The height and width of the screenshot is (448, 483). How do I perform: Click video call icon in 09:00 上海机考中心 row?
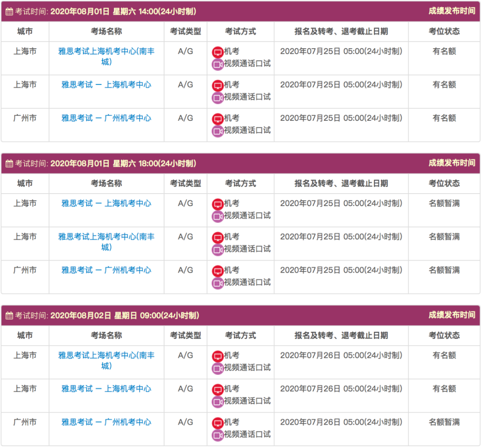pyautogui.click(x=218, y=402)
